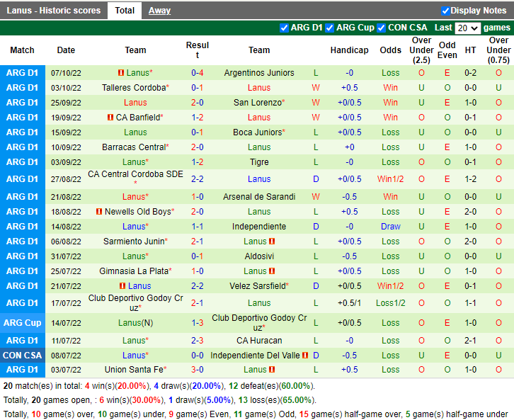Open Argentinos Juniors team link

pyautogui.click(x=259, y=73)
